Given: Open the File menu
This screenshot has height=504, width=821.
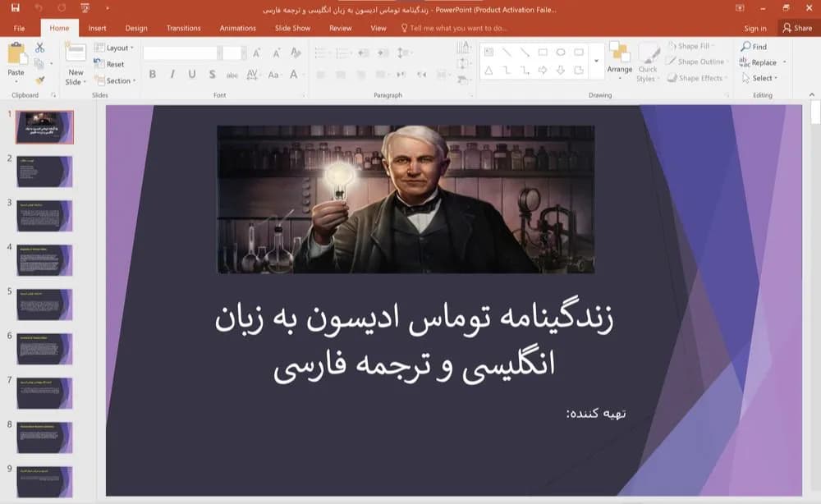Looking at the screenshot, I should pos(19,28).
